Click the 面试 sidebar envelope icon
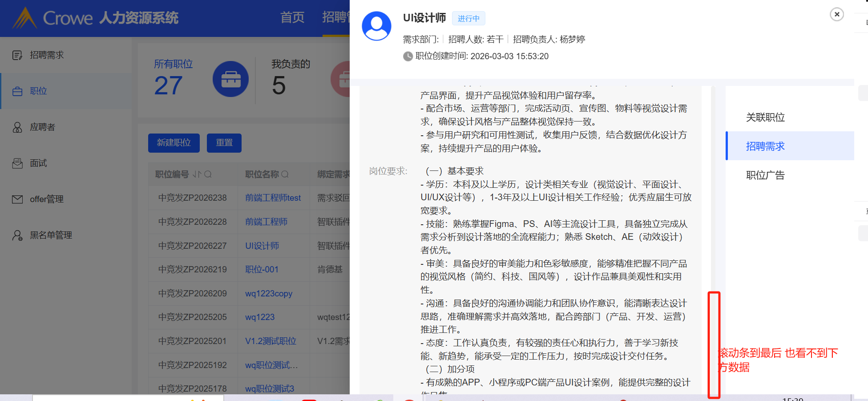The image size is (868, 401). pos(17,163)
